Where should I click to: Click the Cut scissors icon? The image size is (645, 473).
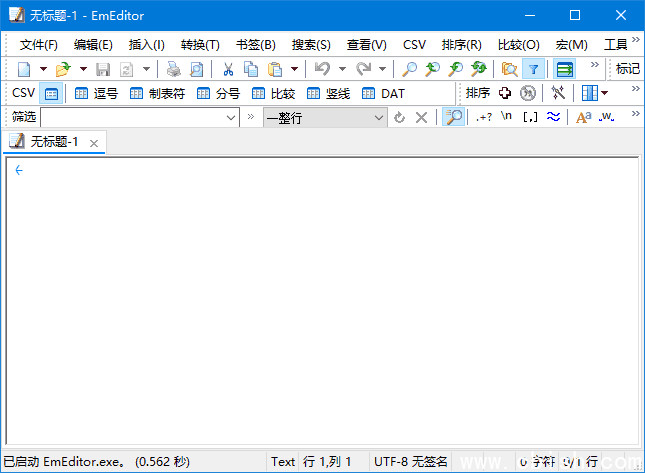[x=228, y=69]
